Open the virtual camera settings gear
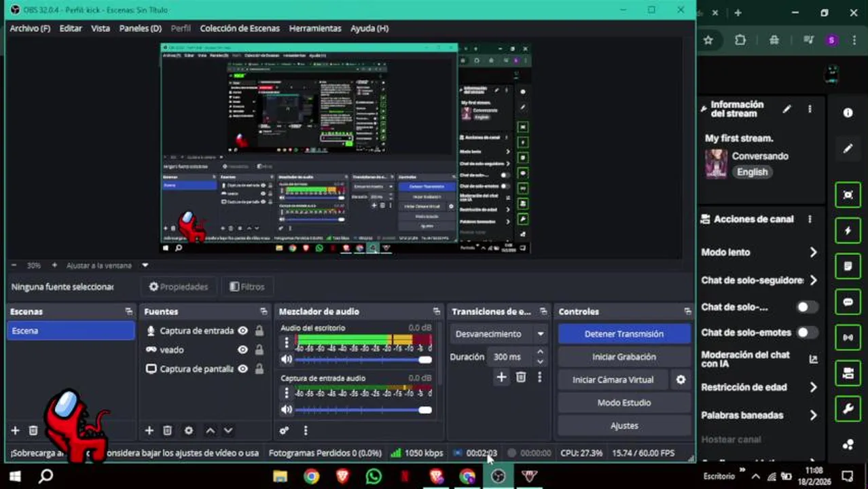This screenshot has width=868, height=489. pos(681,380)
